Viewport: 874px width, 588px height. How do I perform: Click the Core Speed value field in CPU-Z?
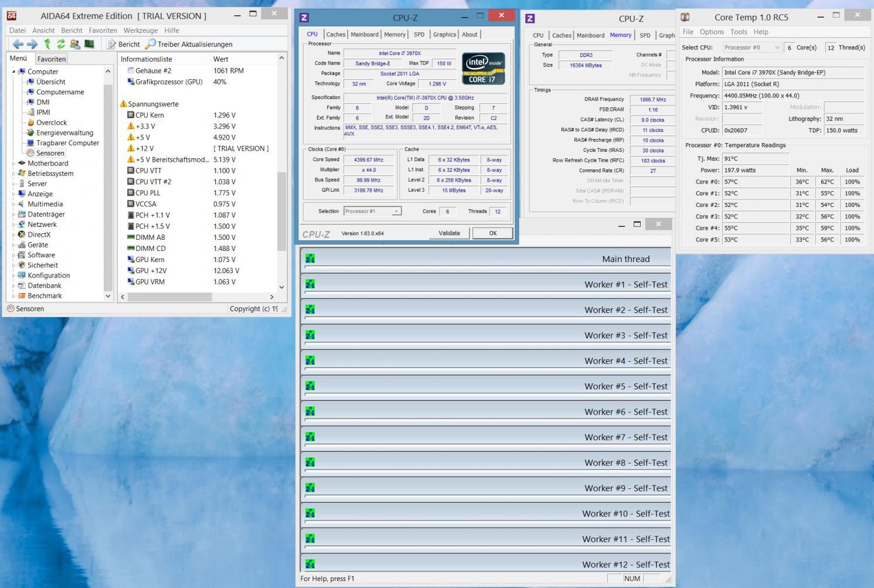point(369,159)
